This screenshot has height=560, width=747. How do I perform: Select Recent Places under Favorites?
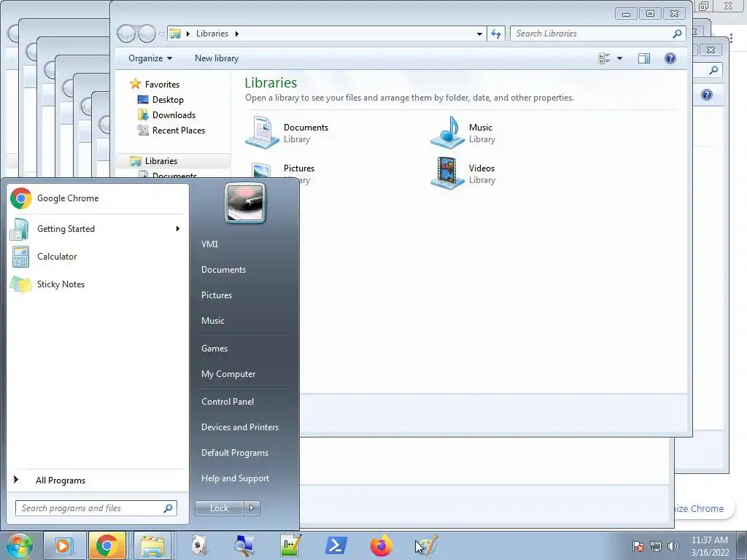179,130
